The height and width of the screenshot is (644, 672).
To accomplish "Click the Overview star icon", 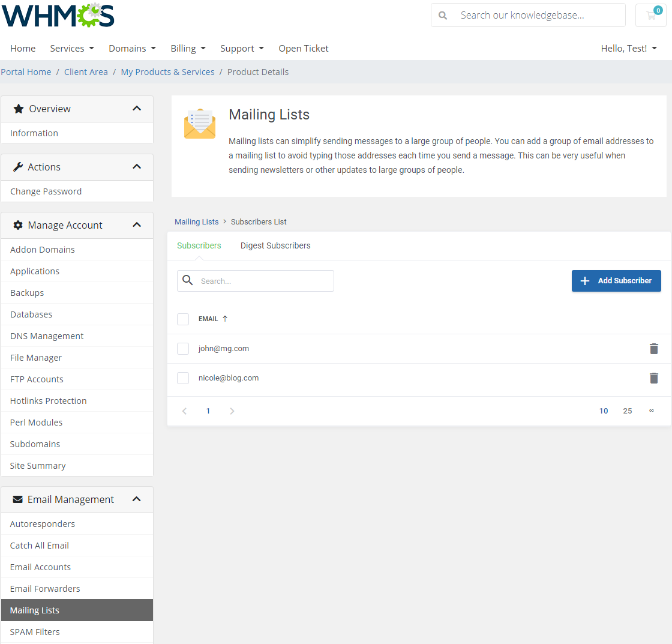I will [x=19, y=109].
